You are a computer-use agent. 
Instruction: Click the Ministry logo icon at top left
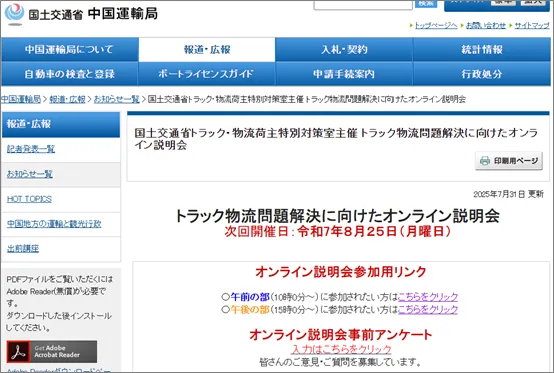pos(14,14)
